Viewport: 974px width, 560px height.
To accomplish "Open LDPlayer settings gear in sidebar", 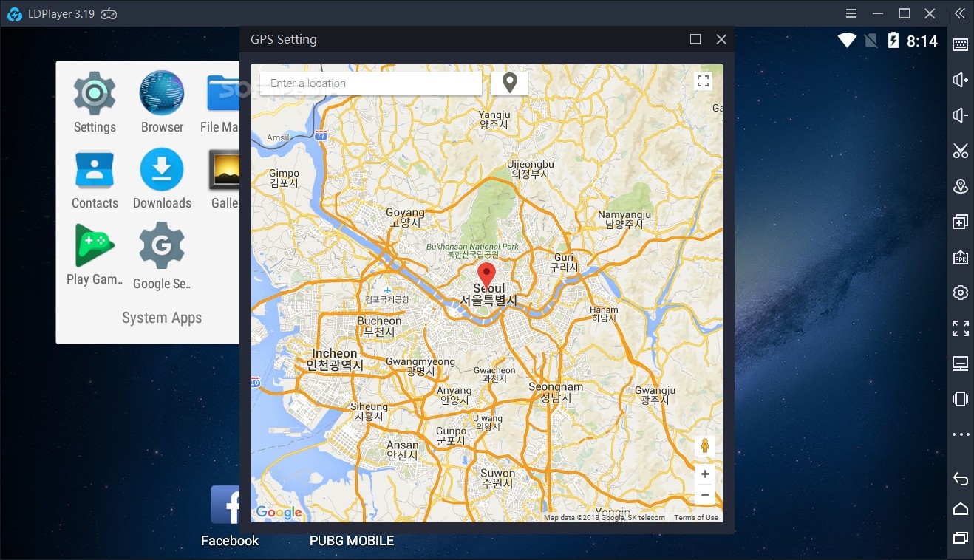I will (x=960, y=293).
